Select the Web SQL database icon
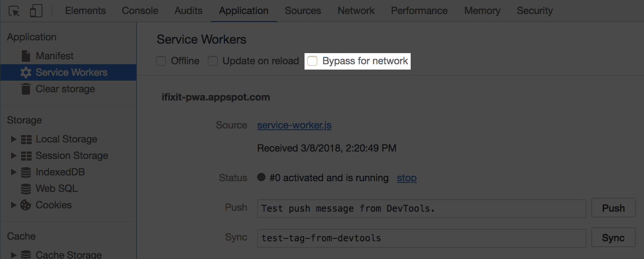 pos(26,188)
